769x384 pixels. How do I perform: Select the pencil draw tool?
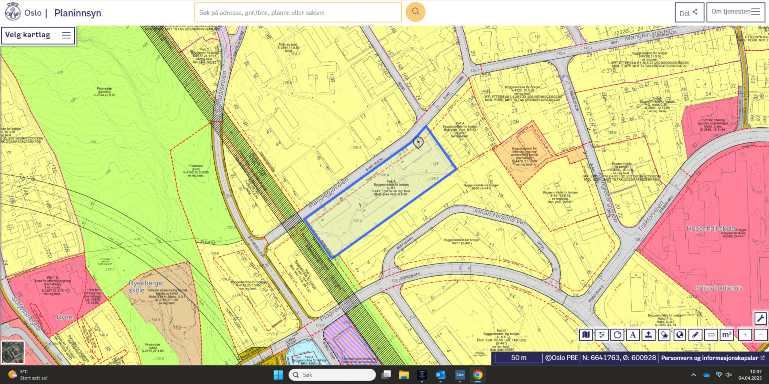point(695,335)
